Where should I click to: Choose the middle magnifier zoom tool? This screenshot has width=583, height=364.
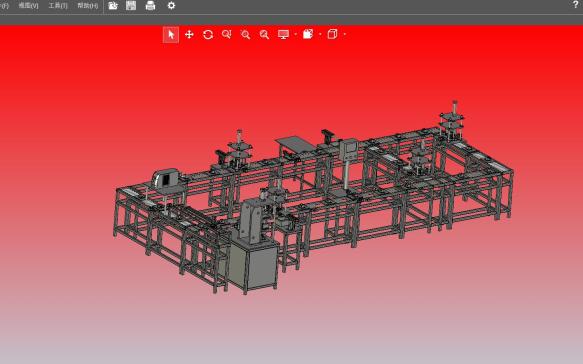pyautogui.click(x=245, y=35)
